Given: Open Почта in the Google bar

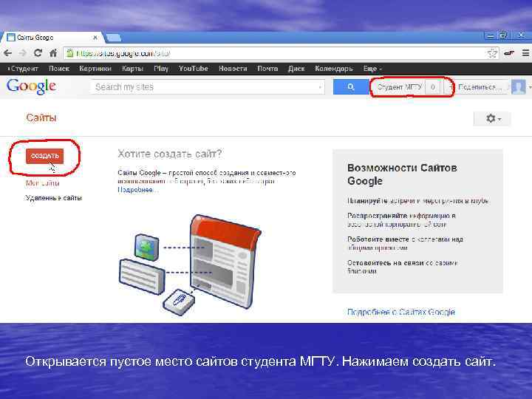Looking at the screenshot, I should [x=267, y=69].
